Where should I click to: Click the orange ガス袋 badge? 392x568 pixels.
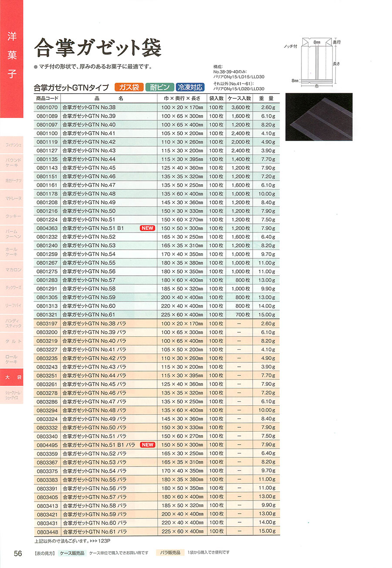129,87
